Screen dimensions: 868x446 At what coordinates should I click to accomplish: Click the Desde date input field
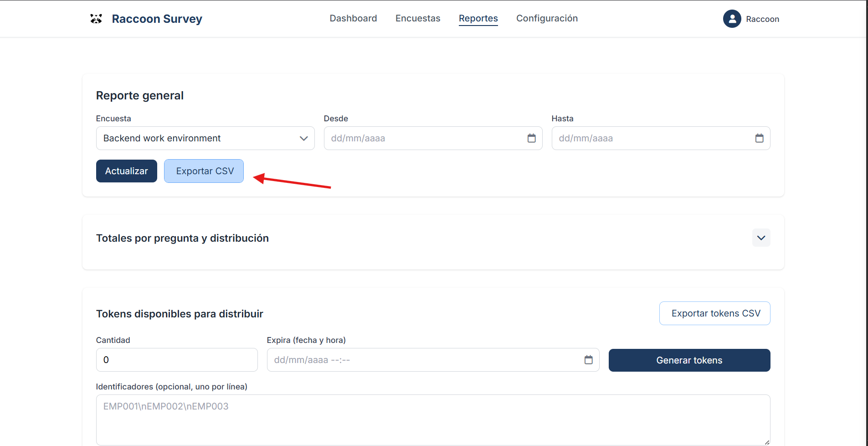click(x=424, y=138)
